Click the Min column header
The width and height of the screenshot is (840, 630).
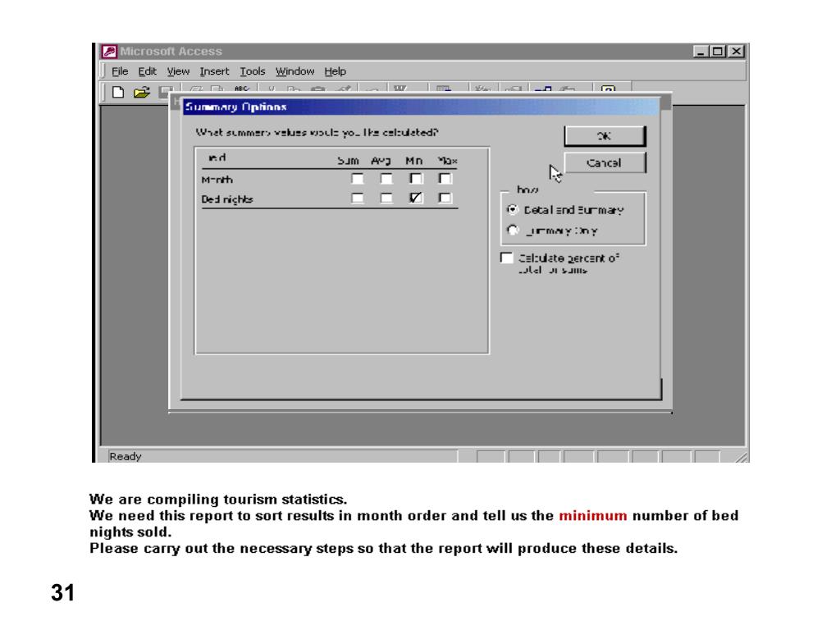(413, 161)
